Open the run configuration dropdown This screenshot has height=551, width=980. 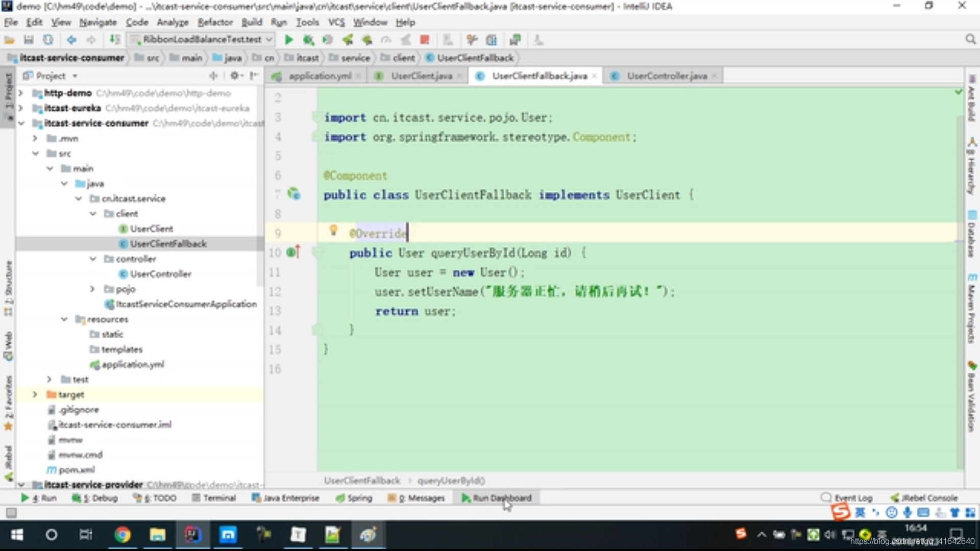(202, 39)
